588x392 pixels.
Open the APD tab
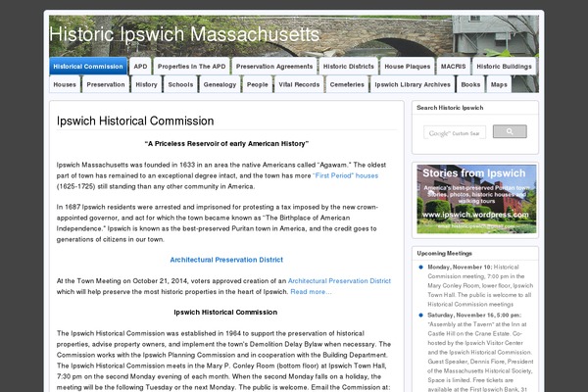[x=140, y=67]
